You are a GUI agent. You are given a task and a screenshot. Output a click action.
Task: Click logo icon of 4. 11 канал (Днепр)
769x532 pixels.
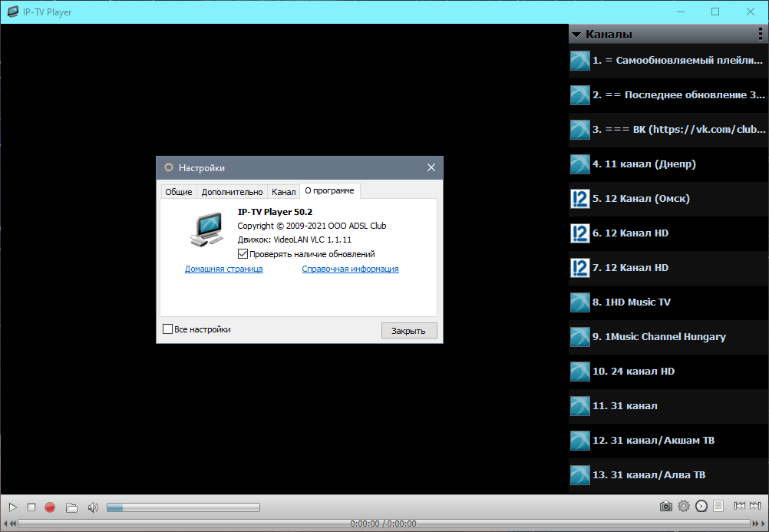579,164
